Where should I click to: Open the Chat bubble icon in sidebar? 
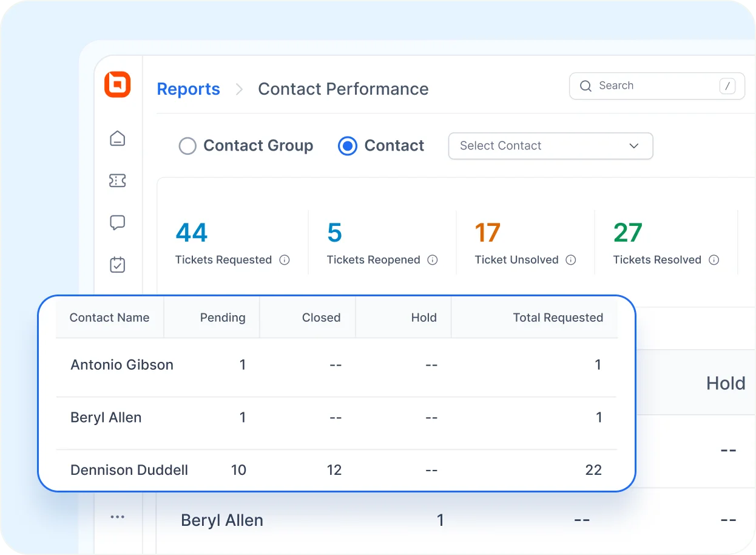click(x=117, y=223)
